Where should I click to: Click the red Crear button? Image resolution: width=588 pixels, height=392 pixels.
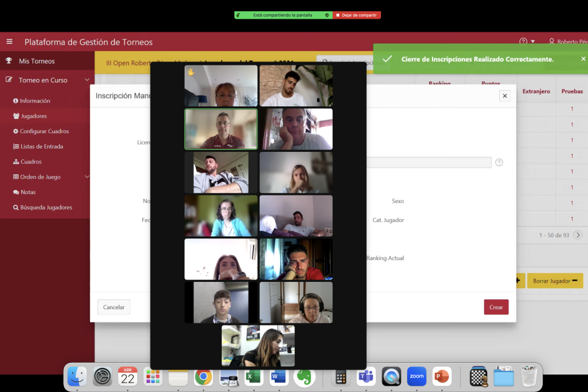click(x=496, y=307)
